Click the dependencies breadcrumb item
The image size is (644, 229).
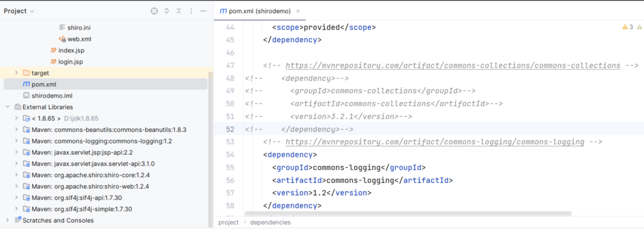point(270,222)
